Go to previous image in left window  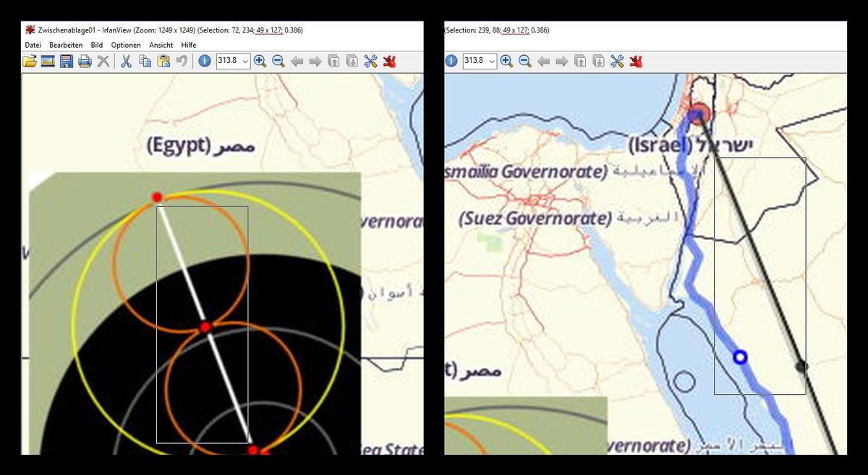297,61
